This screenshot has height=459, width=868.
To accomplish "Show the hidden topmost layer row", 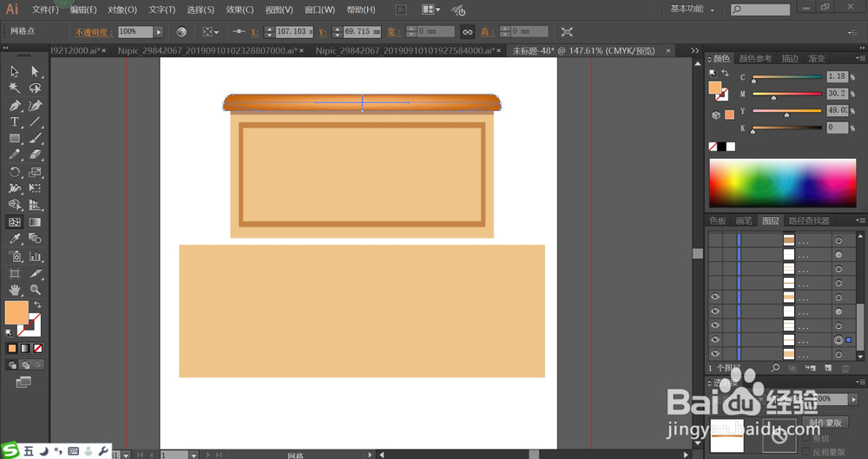I will [x=715, y=240].
